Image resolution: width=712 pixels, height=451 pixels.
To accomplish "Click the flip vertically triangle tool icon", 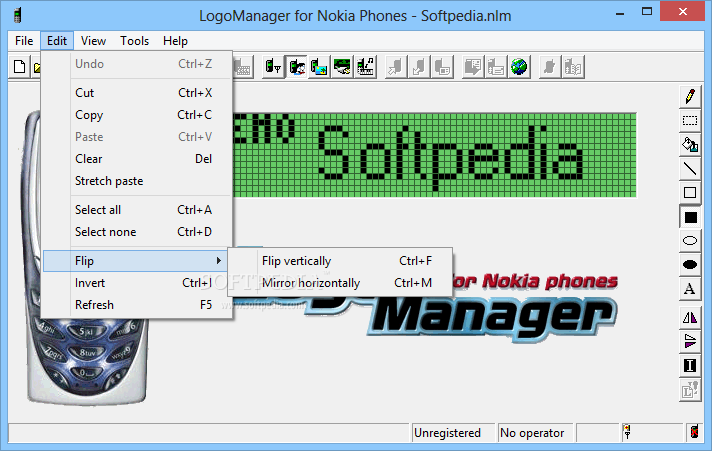I will (690, 341).
